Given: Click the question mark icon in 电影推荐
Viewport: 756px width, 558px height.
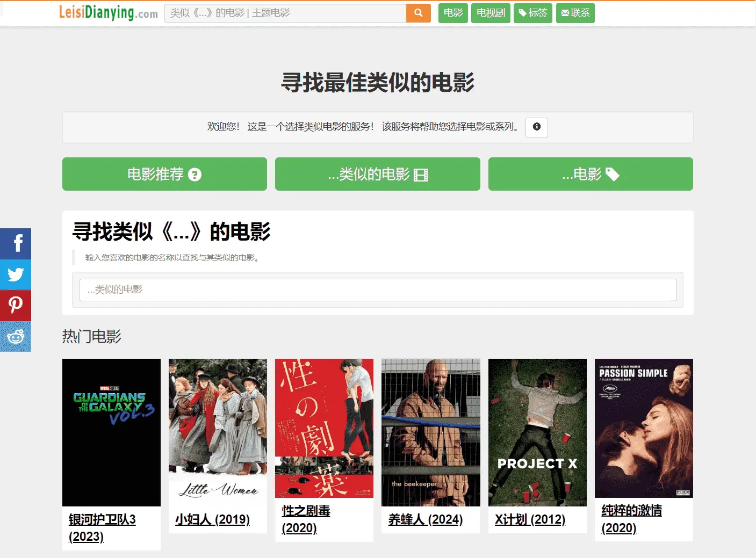Looking at the screenshot, I should click(195, 174).
